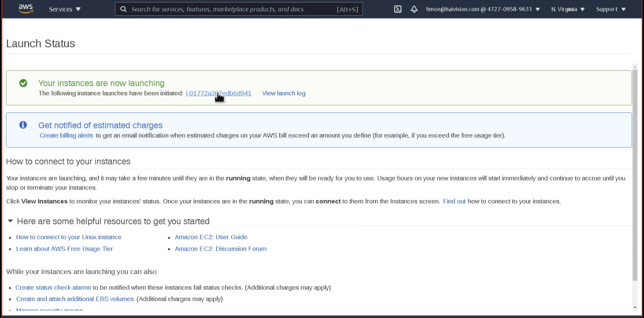Collapse the helpful resources section
Image resolution: width=644 pixels, height=318 pixels.
[x=11, y=221]
